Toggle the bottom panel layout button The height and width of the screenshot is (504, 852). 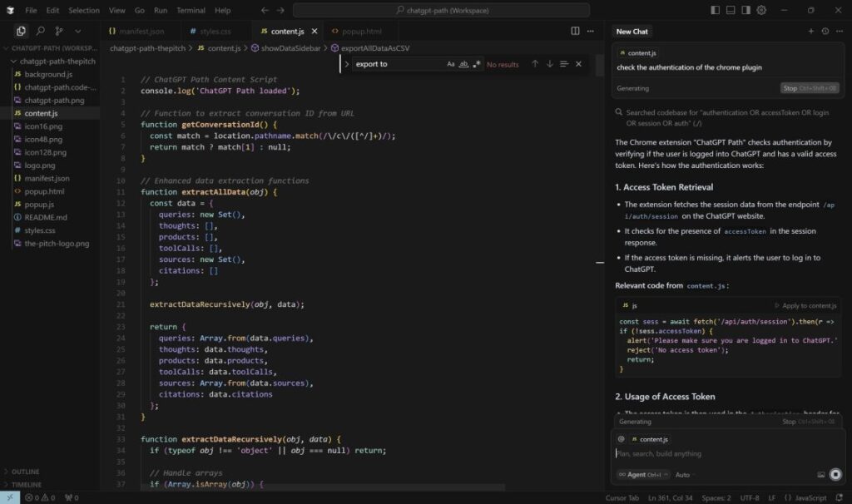pos(731,10)
